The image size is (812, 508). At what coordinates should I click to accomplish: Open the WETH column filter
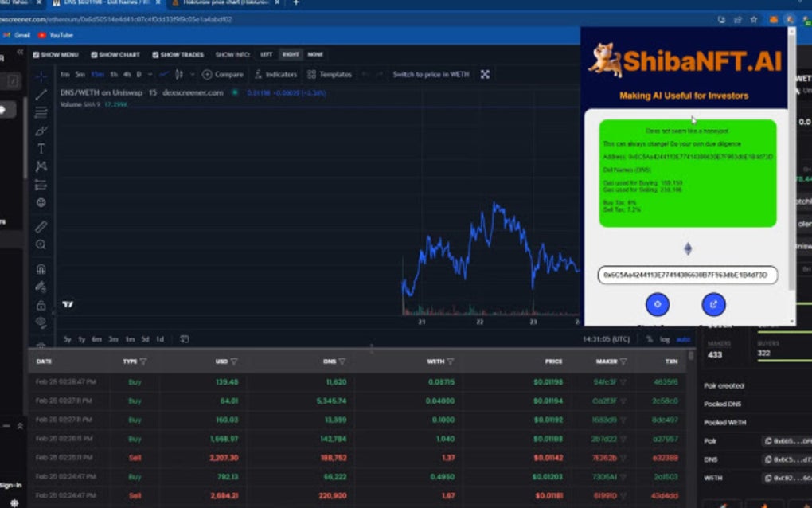(x=451, y=361)
